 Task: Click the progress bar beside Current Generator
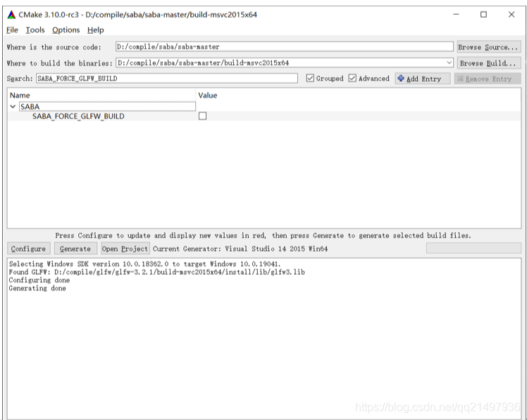point(473,249)
